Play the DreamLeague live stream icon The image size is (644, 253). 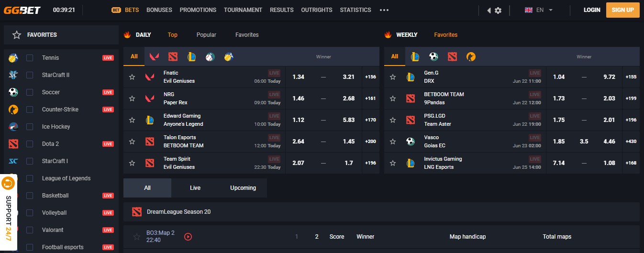point(188,236)
